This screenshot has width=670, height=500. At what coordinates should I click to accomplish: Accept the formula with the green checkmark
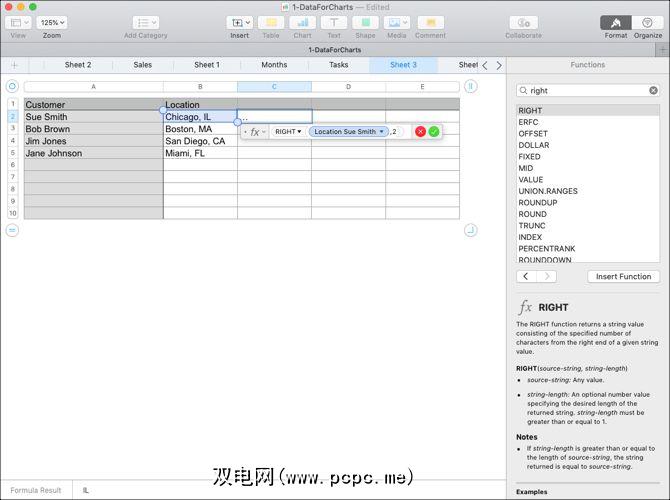point(434,132)
